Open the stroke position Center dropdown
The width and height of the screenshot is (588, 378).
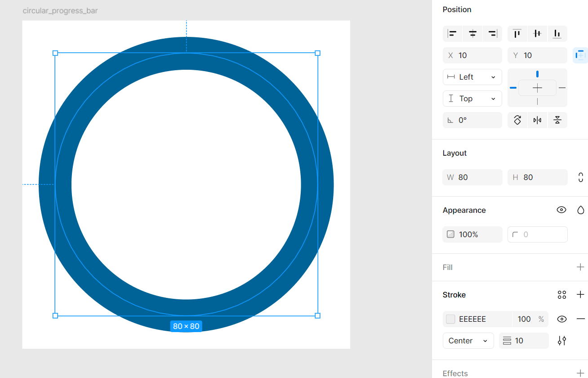pyautogui.click(x=468, y=341)
